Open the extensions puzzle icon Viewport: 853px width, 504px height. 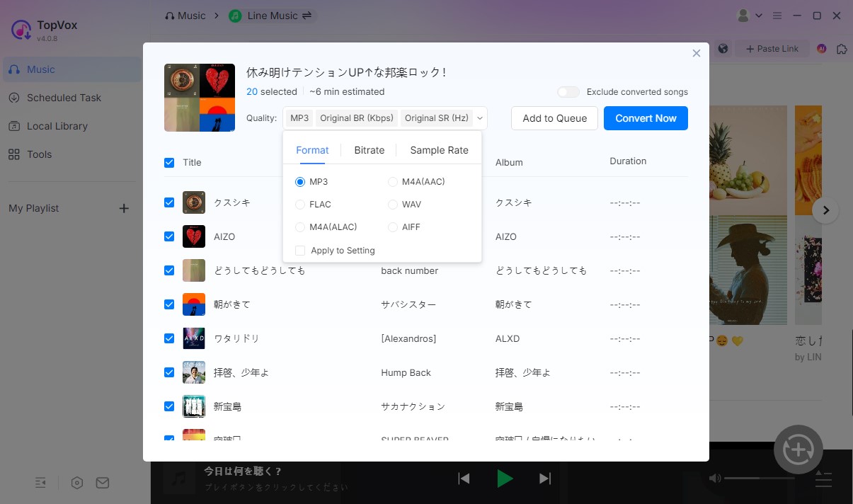pyautogui.click(x=842, y=49)
